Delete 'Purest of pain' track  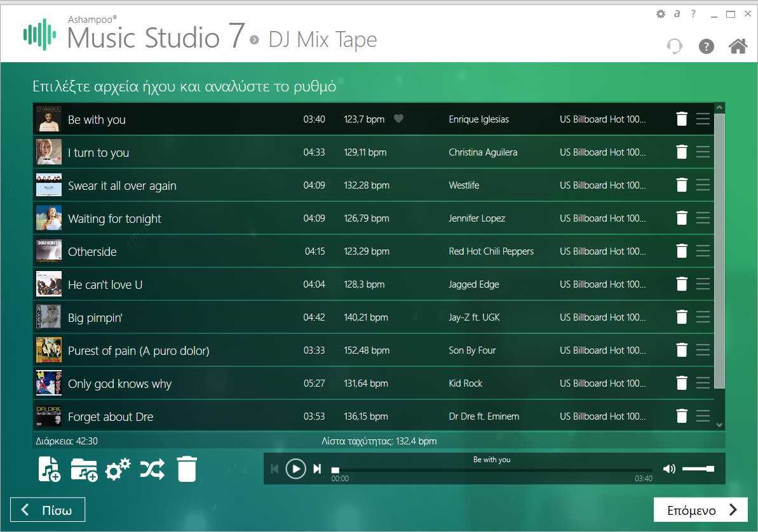(x=682, y=350)
